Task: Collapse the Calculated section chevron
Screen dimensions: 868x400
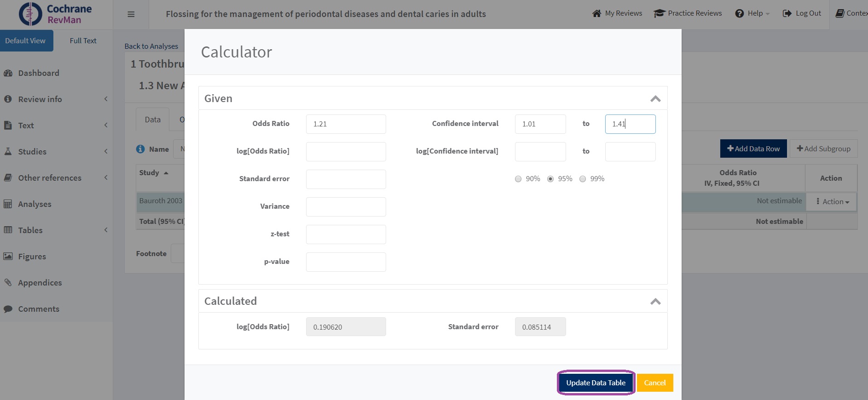Action: pos(655,302)
